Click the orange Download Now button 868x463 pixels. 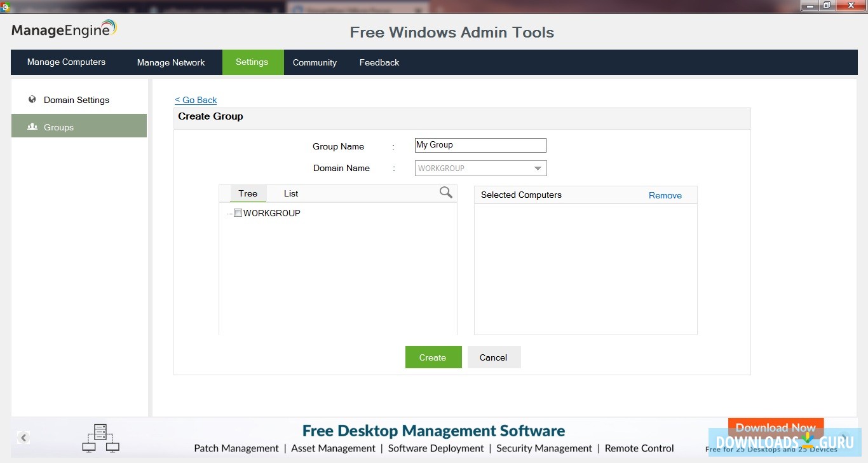(x=776, y=428)
